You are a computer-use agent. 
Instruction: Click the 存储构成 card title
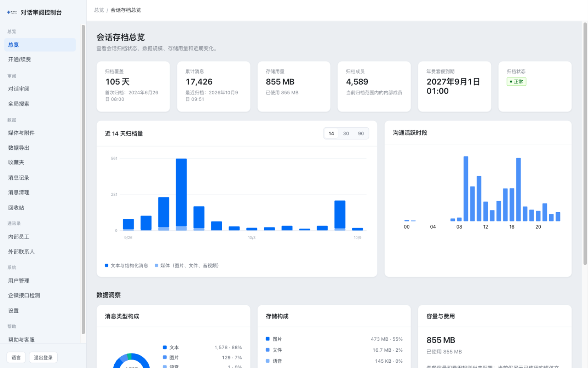(277, 316)
